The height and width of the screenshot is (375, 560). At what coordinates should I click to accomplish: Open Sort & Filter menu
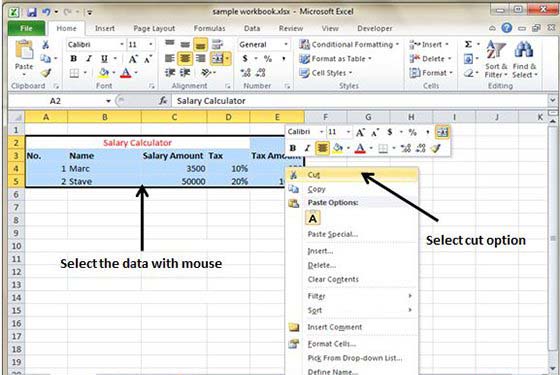pyautogui.click(x=496, y=59)
